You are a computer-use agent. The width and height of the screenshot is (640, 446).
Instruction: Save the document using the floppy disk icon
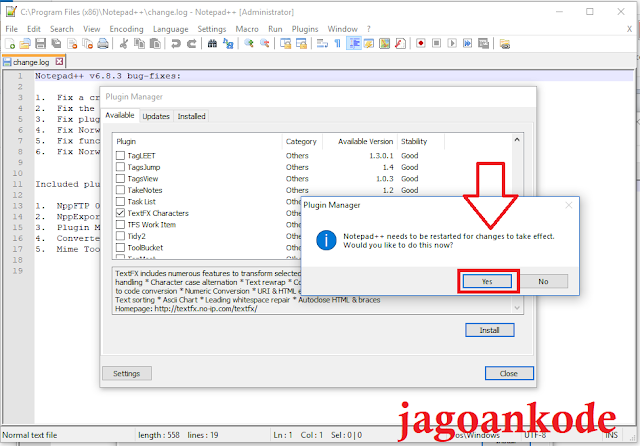pos(40,44)
